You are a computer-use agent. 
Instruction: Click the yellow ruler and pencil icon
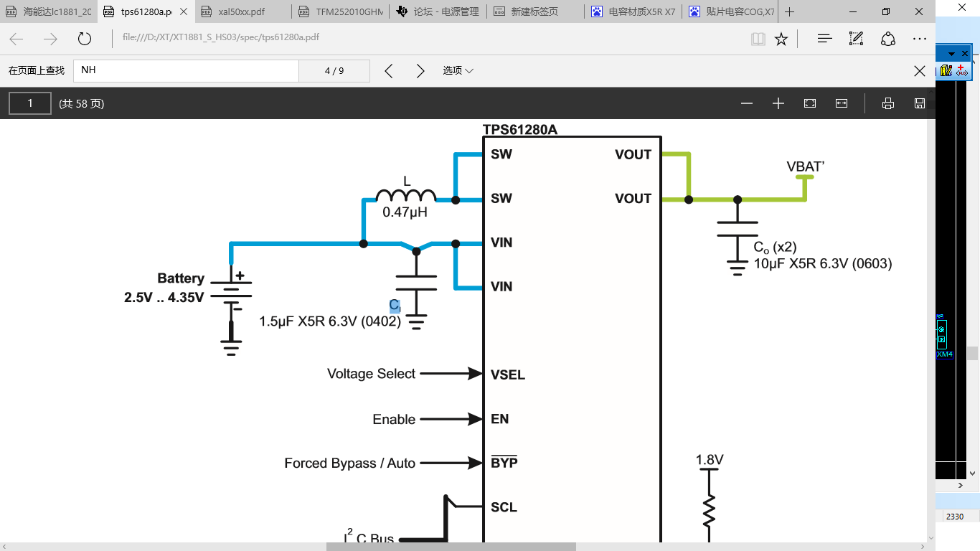pos(946,70)
